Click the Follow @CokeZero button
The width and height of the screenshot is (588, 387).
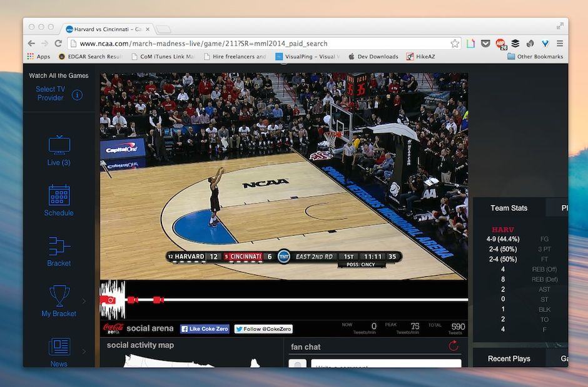263,329
